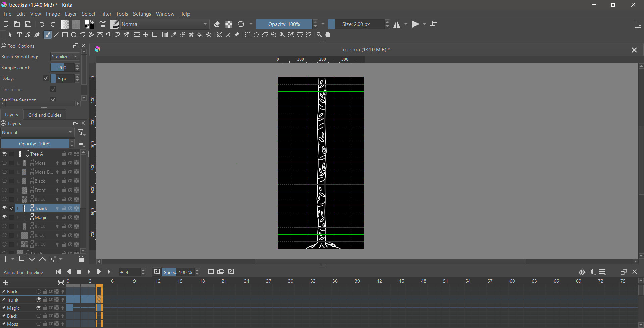Hide the Trunk layer eye icon

tap(4, 208)
